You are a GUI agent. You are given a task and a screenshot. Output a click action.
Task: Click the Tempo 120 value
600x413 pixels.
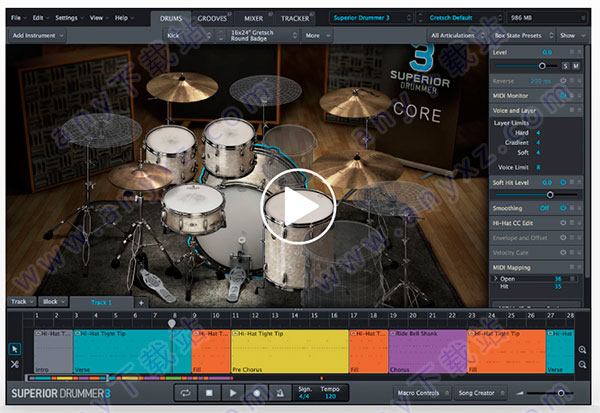pyautogui.click(x=330, y=396)
